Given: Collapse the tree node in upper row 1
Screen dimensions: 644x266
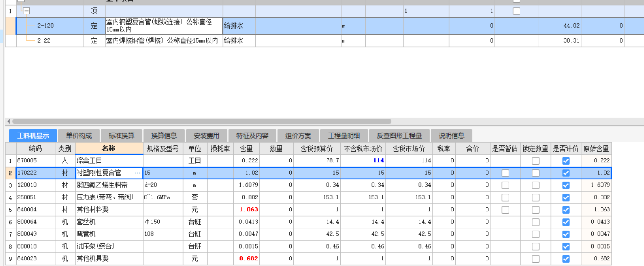Looking at the screenshot, I should [26, 11].
